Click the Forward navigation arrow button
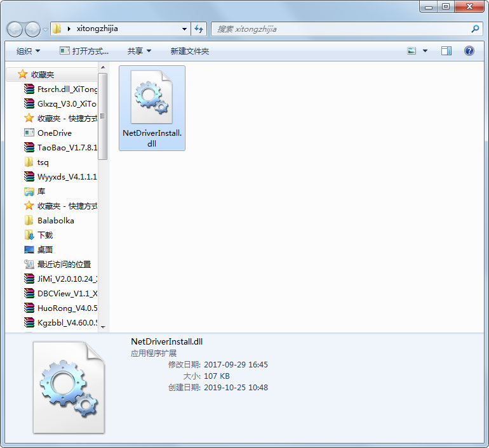The image size is (489, 448). point(32,29)
